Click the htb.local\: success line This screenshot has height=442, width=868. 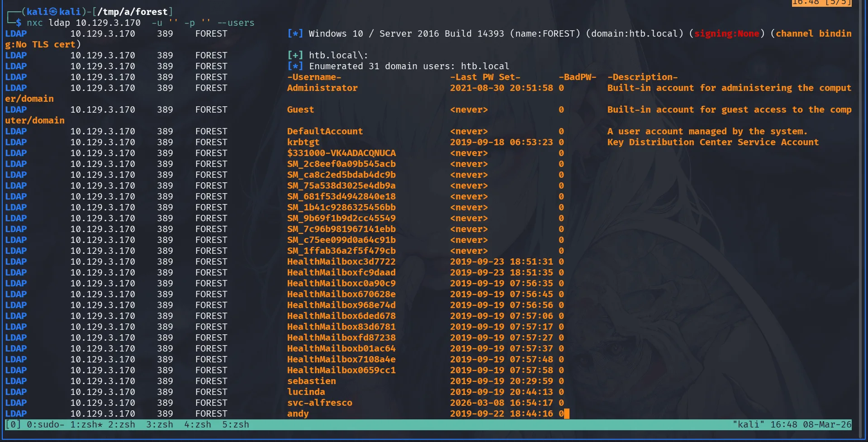coord(338,55)
